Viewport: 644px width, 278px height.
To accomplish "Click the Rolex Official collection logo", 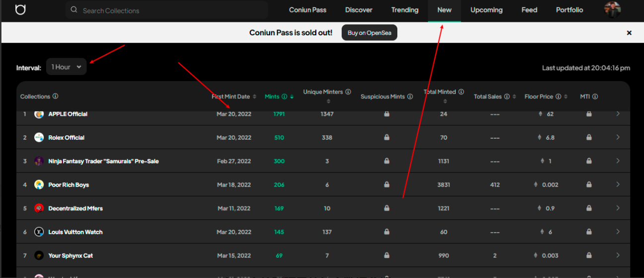I will tap(39, 138).
